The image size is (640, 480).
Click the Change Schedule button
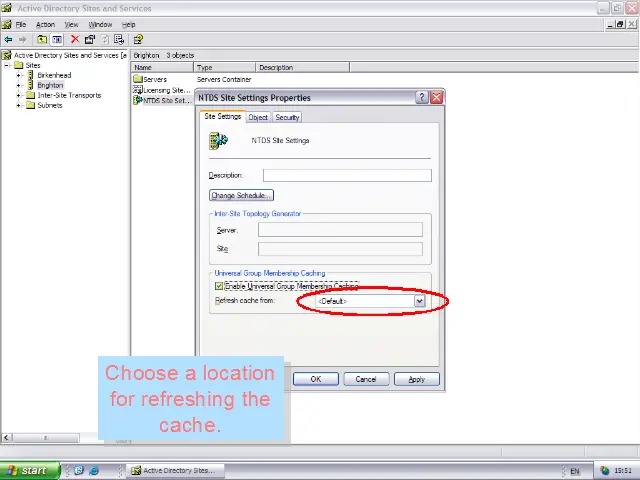241,196
